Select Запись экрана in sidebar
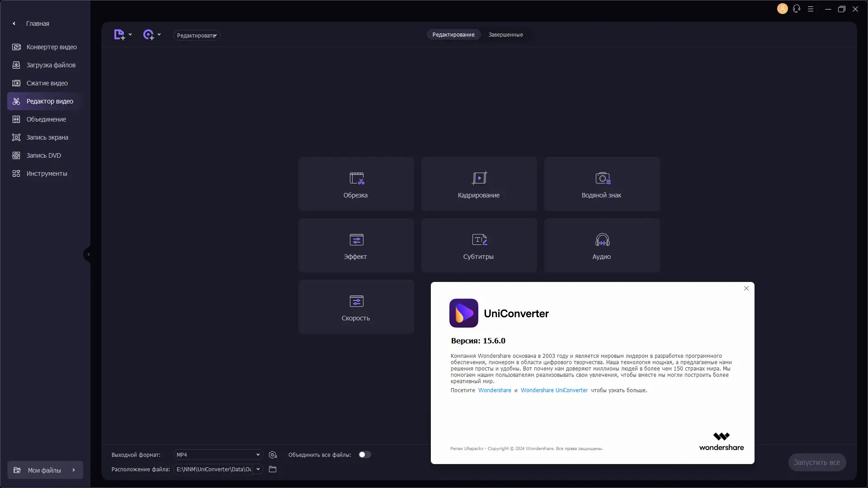Image resolution: width=868 pixels, height=488 pixels. [47, 137]
